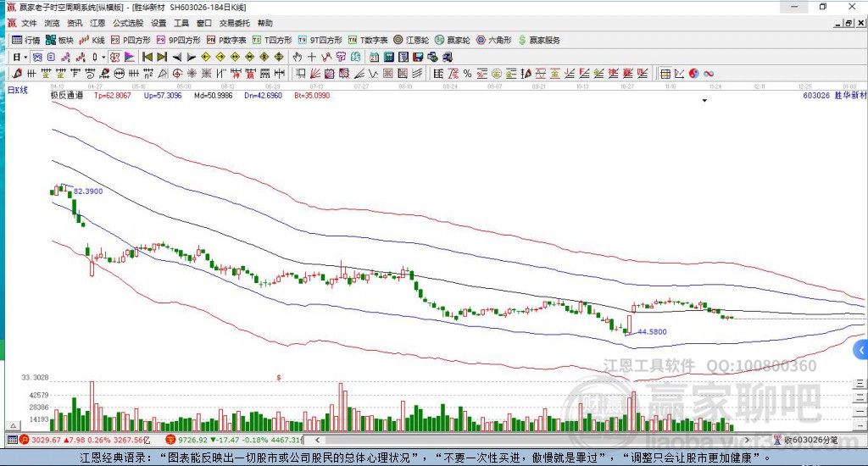The height and width of the screenshot is (466, 868).
Task: Open the 江恩轮 tool
Action: tap(411, 40)
